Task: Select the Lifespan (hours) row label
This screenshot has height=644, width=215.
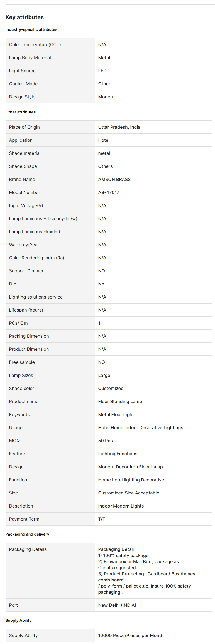Action: (26, 310)
